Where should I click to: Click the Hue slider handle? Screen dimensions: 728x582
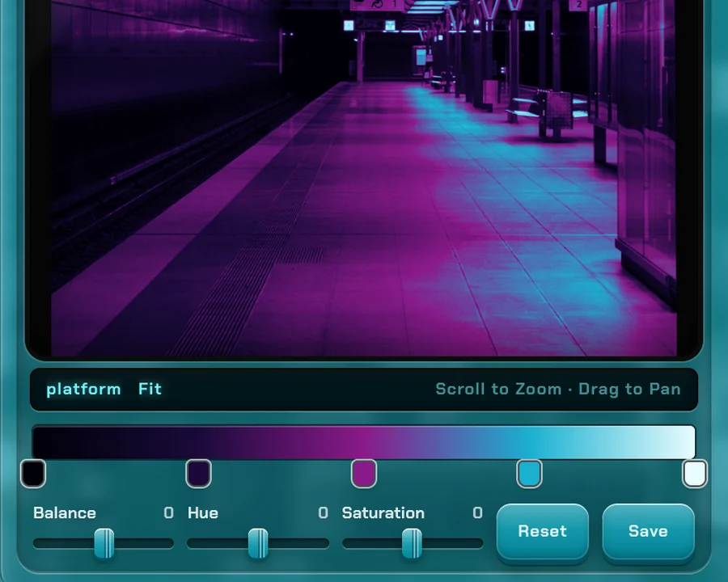pyautogui.click(x=258, y=543)
